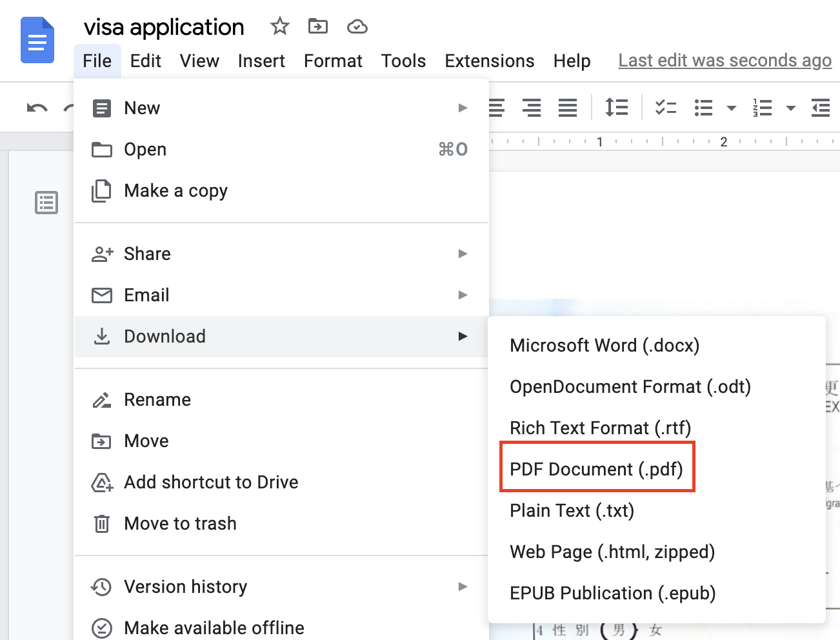Open the Edit menu
This screenshot has height=640, width=840.
(x=146, y=61)
